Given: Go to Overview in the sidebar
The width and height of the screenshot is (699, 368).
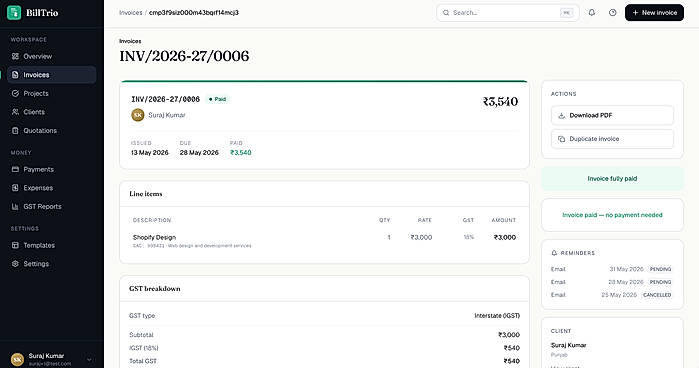Looking at the screenshot, I should 52,56.
